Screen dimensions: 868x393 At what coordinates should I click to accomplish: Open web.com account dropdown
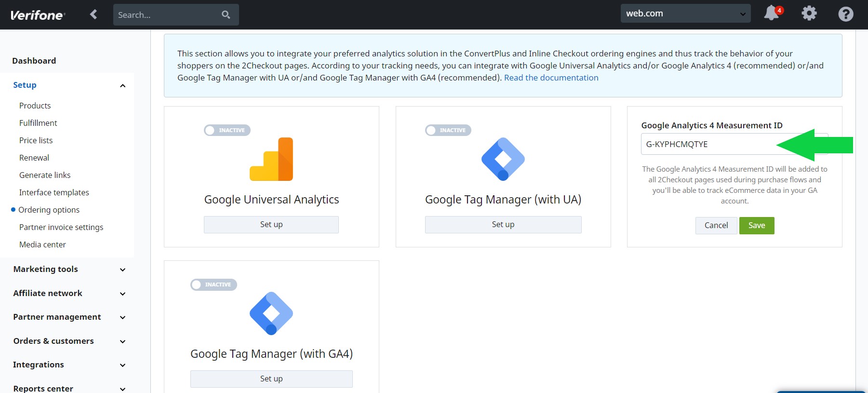click(x=685, y=14)
